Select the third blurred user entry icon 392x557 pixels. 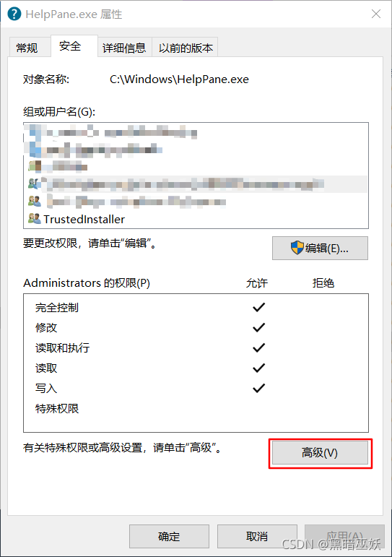click(35, 166)
